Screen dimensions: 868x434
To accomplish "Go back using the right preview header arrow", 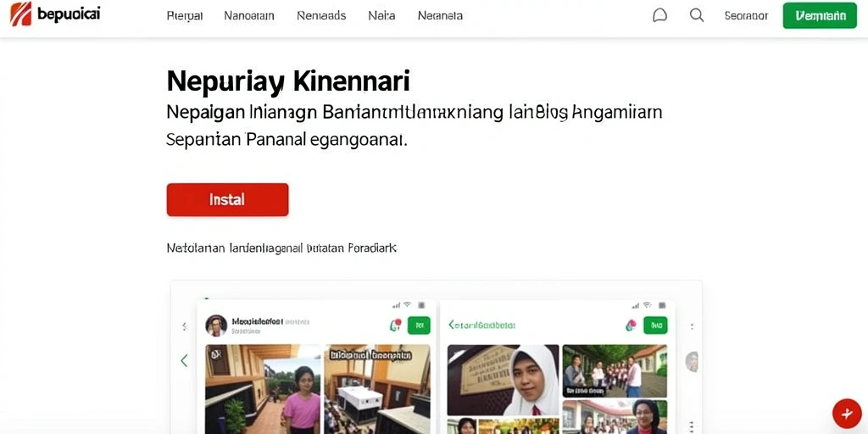I will pyautogui.click(x=451, y=325).
